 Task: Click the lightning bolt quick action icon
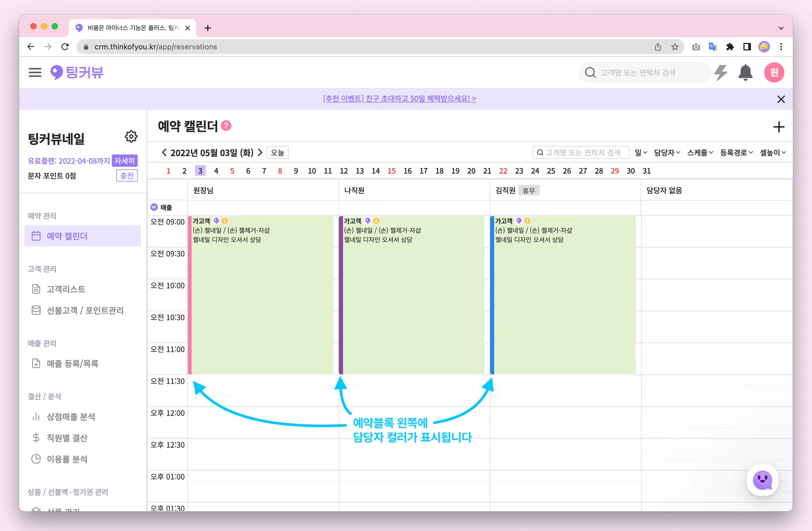(721, 73)
